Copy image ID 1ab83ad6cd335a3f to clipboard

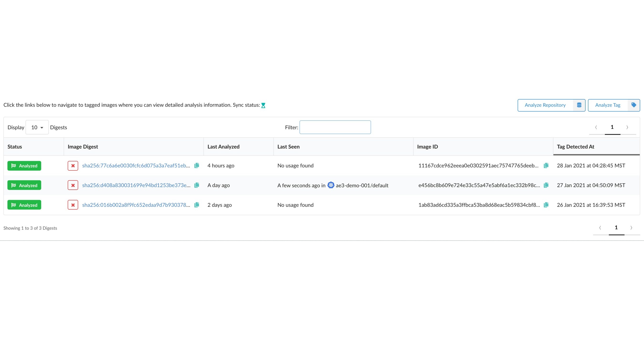[546, 205]
